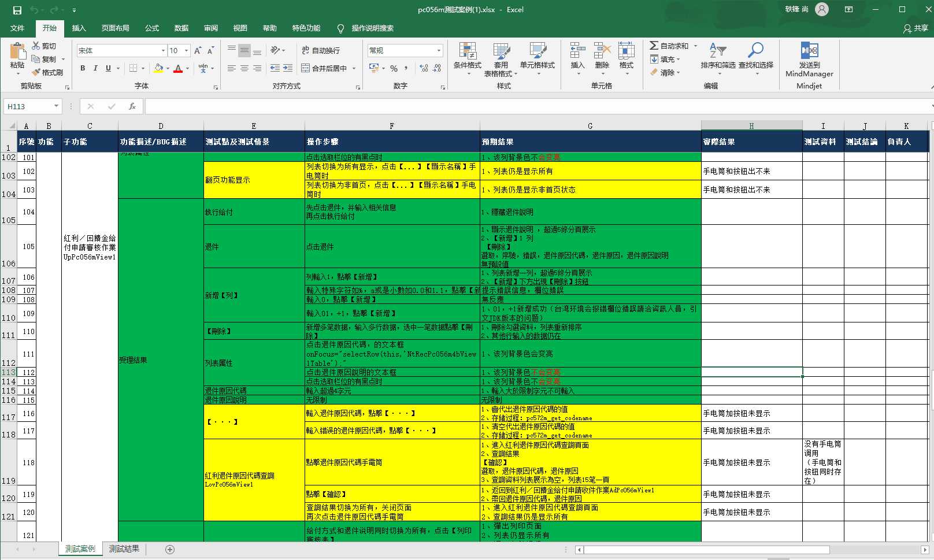
Task: Decrease cell indent
Action: point(275,68)
